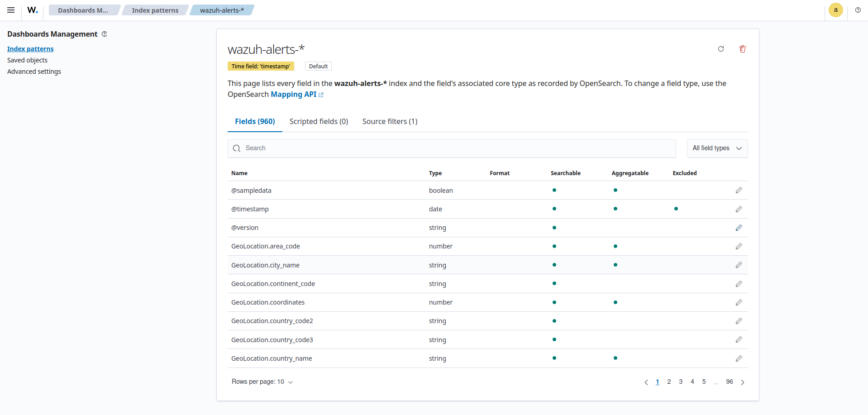Jump to page 96 of fields
Viewport: 868px width, 415px height.
(729, 382)
